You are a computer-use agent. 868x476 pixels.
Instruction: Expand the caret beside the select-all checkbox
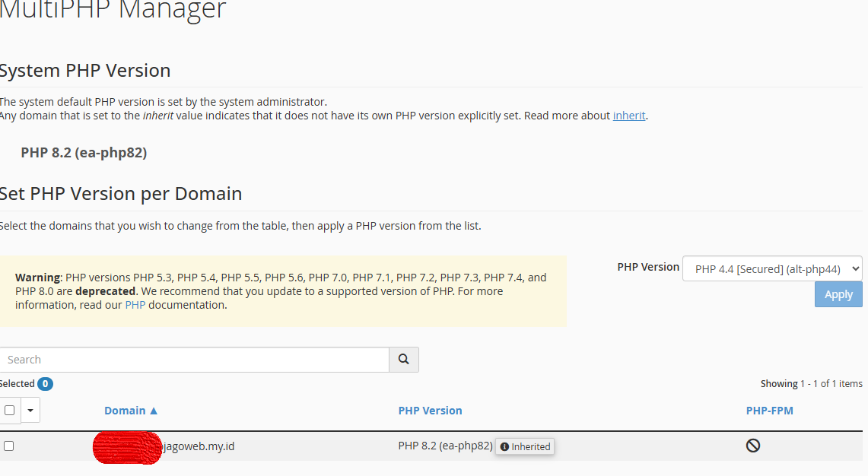pyautogui.click(x=30, y=411)
